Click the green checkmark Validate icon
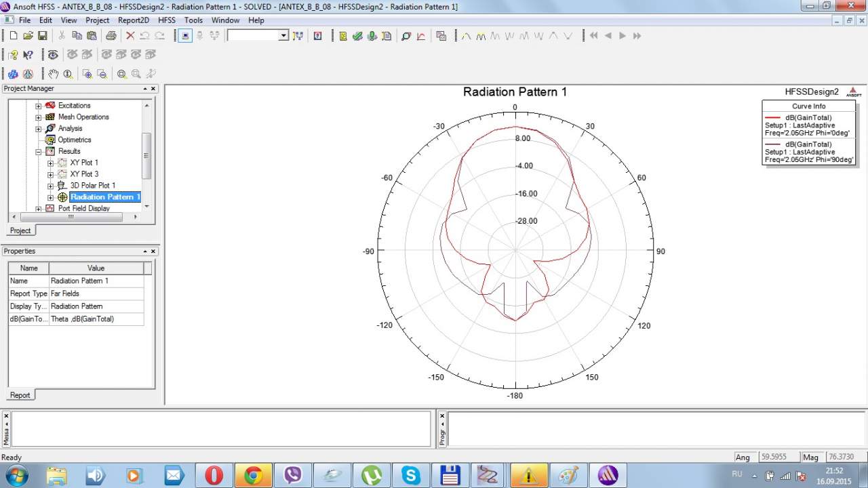 pos(357,36)
